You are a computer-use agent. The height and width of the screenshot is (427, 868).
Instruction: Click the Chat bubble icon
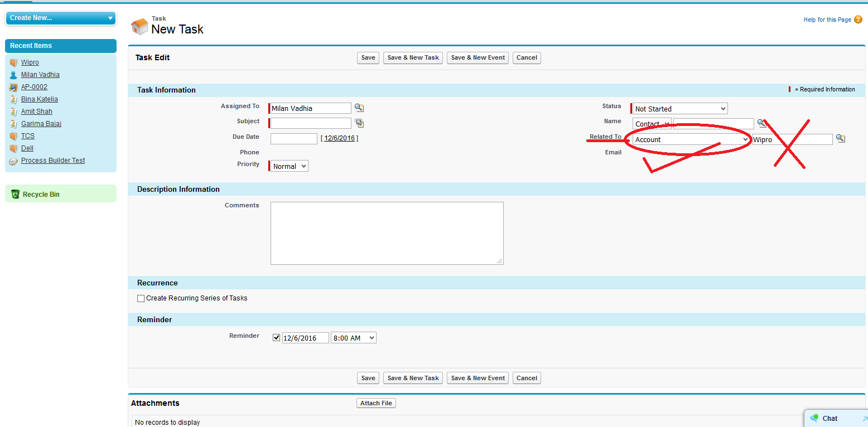coord(814,418)
